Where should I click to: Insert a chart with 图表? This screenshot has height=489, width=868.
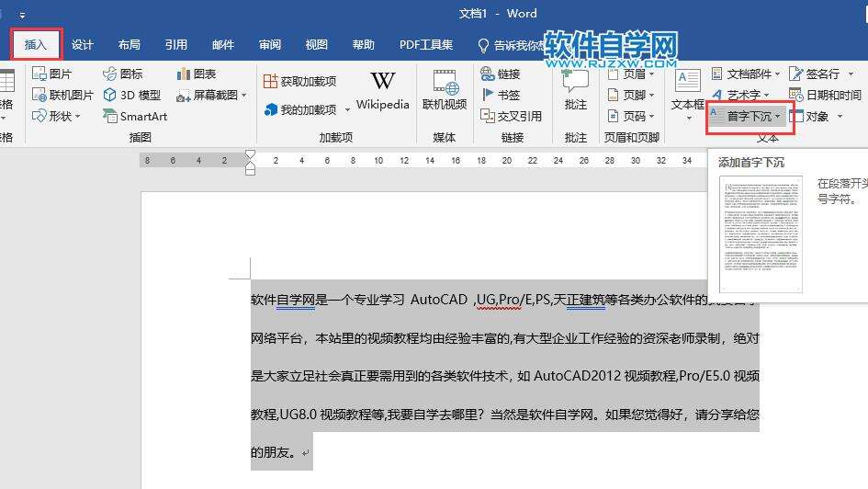(x=197, y=74)
